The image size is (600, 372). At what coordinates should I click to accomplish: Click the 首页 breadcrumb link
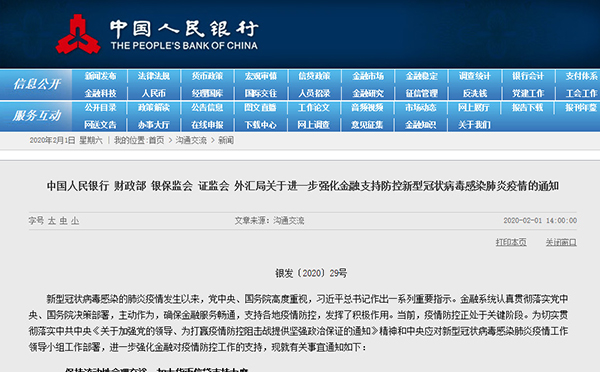156,140
